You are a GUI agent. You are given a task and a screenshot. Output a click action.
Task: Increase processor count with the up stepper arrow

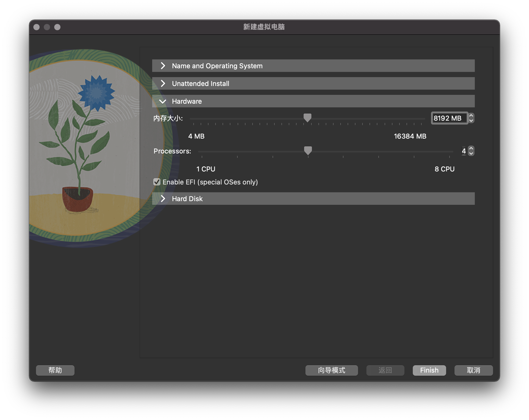(471, 148)
